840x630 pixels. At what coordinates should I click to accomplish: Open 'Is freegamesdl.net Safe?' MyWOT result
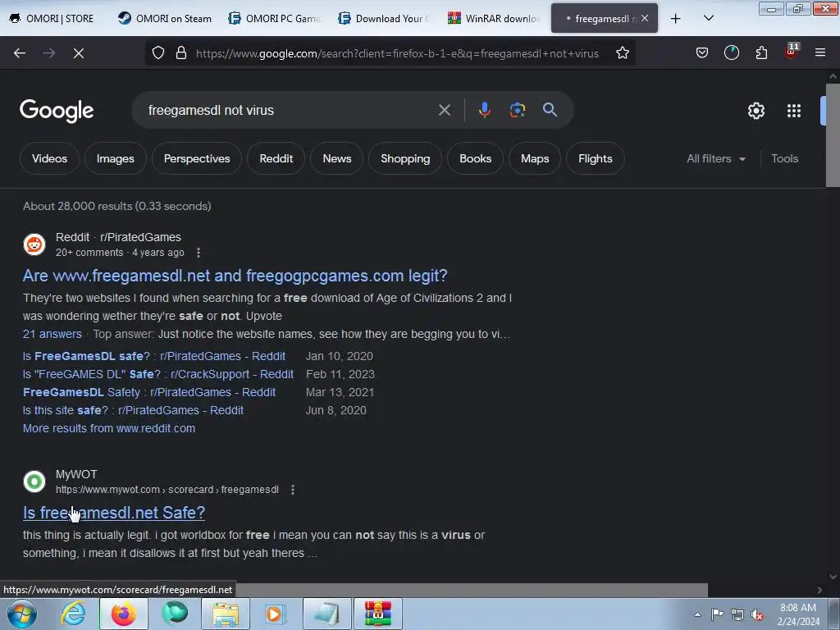(x=114, y=513)
